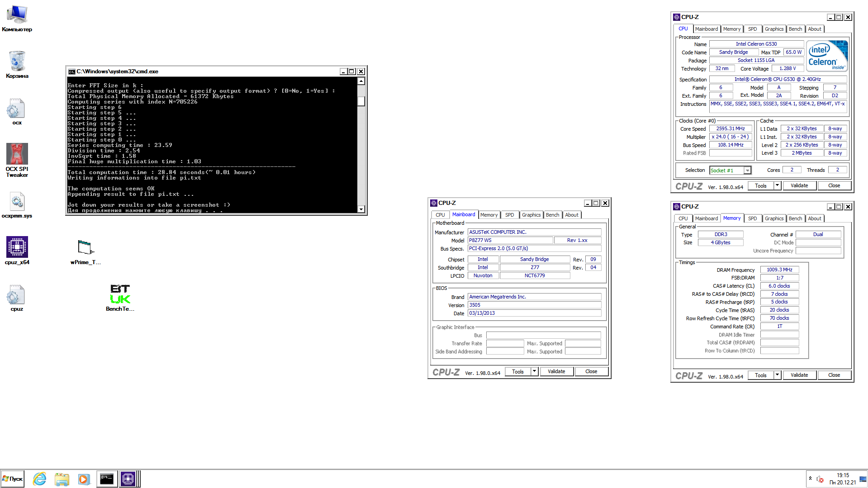This screenshot has height=488, width=868.
Task: Switch to Mainboard tab in CPU window
Action: pyautogui.click(x=707, y=29)
